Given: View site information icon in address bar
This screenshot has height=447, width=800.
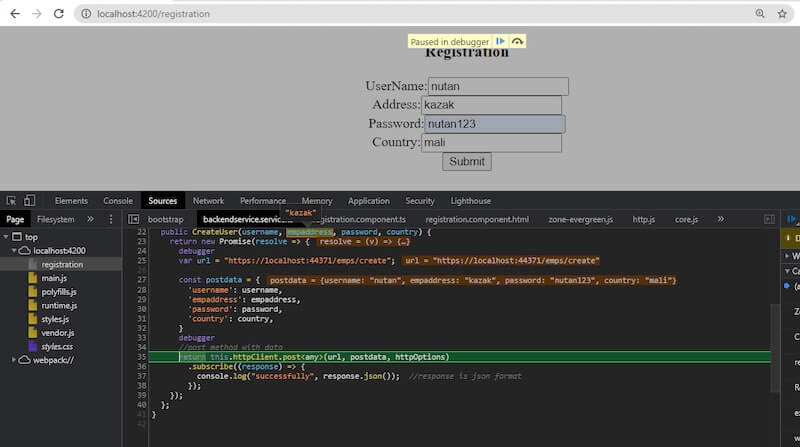Looking at the screenshot, I should [x=86, y=14].
